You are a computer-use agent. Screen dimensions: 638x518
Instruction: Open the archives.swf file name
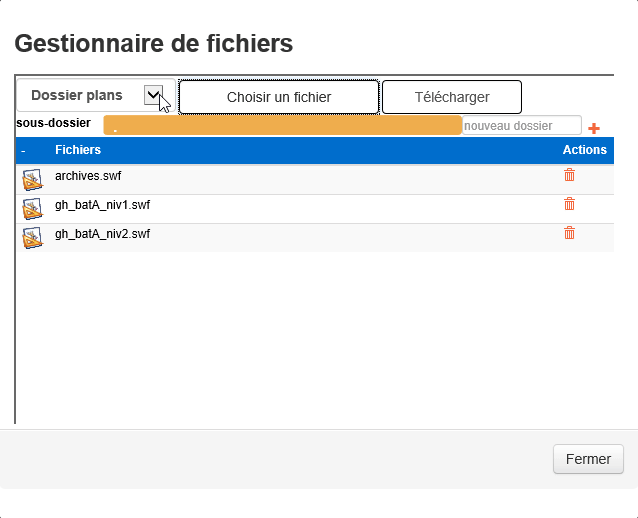pos(88,176)
